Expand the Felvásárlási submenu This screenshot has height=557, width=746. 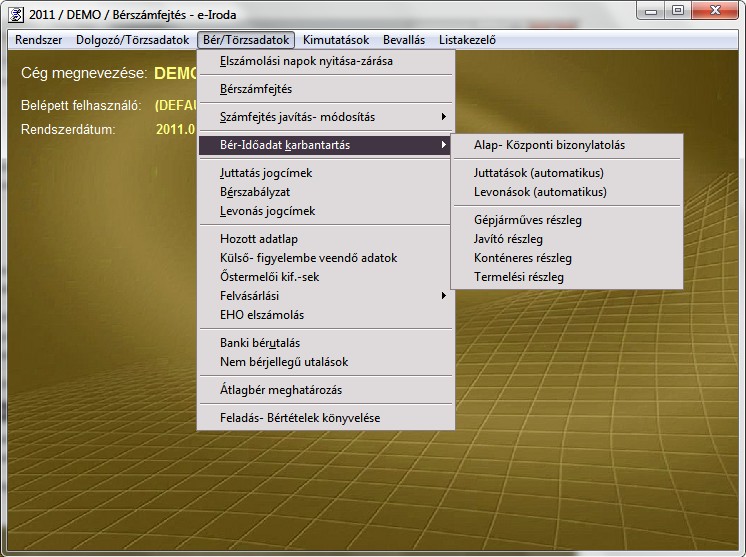tap(250, 296)
